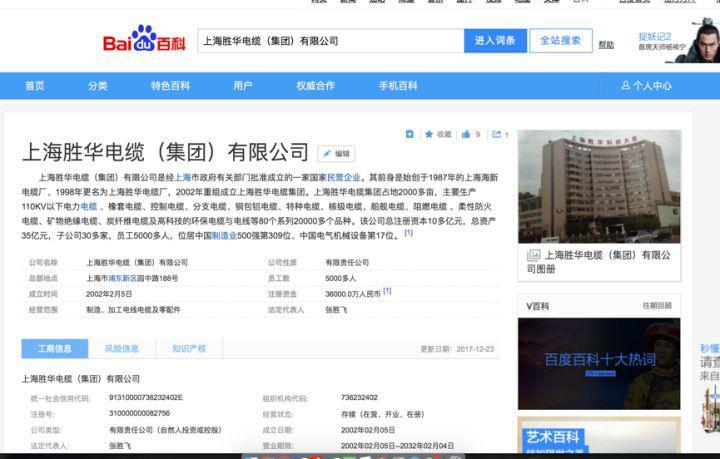This screenshot has width=720, height=459.
Task: Click the 捉妖记2 promo link at top right
Action: point(655,37)
